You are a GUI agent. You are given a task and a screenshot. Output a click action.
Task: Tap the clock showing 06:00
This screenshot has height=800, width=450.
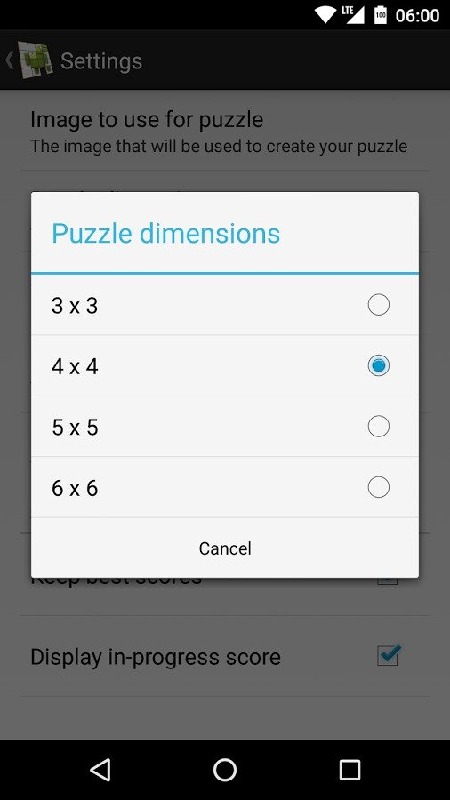(x=417, y=15)
